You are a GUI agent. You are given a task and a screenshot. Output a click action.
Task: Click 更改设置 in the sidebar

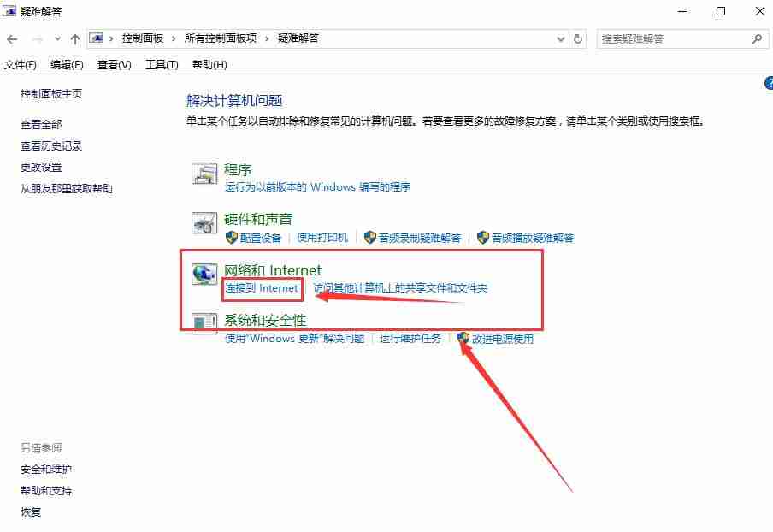(42, 167)
